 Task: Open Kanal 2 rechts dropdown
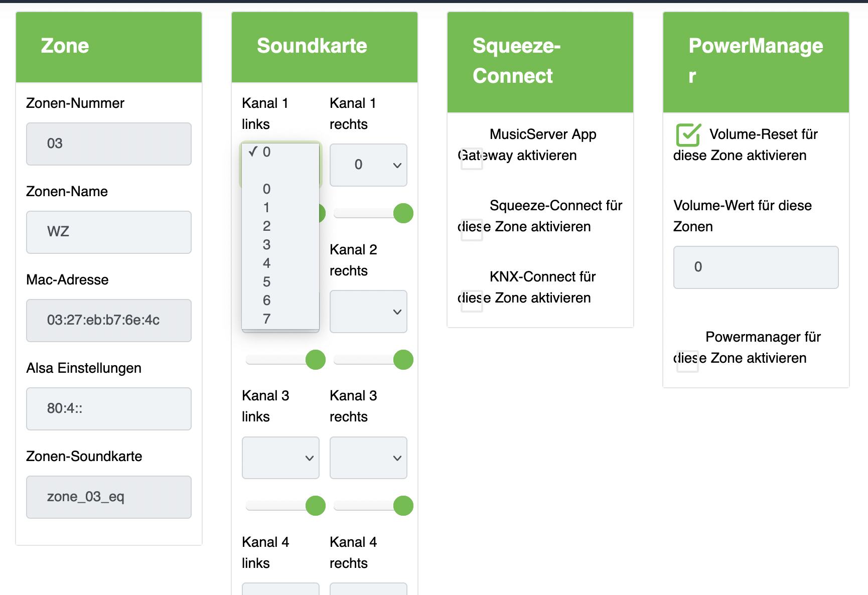coord(368,312)
